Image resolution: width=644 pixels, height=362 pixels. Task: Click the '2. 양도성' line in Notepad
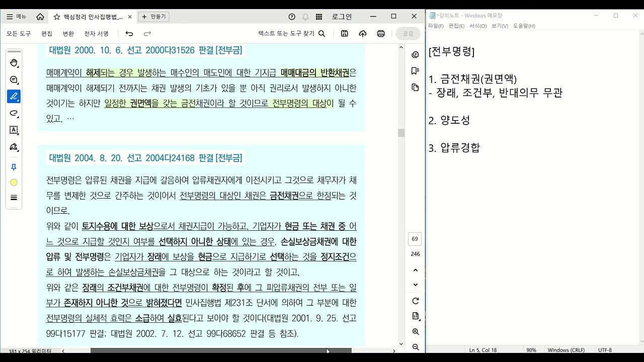click(x=449, y=120)
